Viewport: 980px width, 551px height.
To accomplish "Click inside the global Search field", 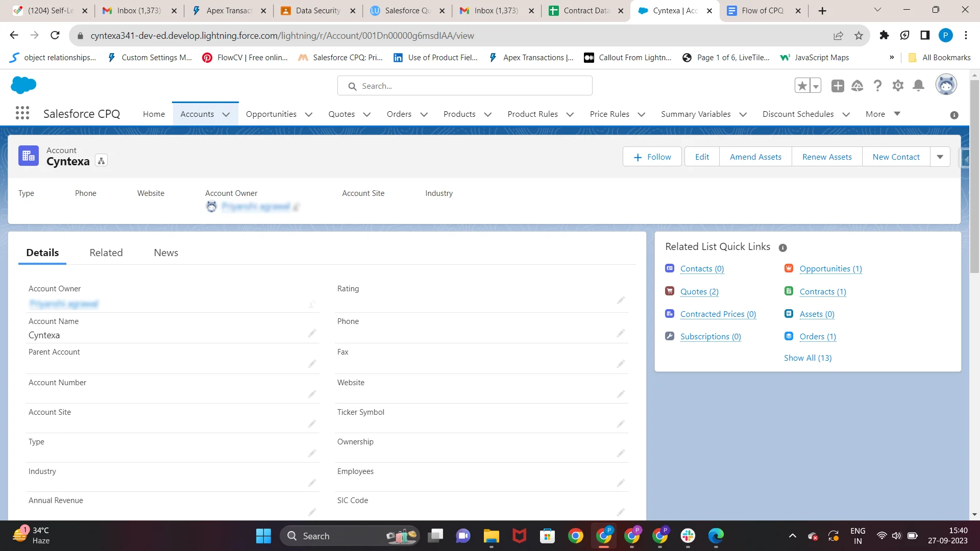I will click(x=464, y=86).
